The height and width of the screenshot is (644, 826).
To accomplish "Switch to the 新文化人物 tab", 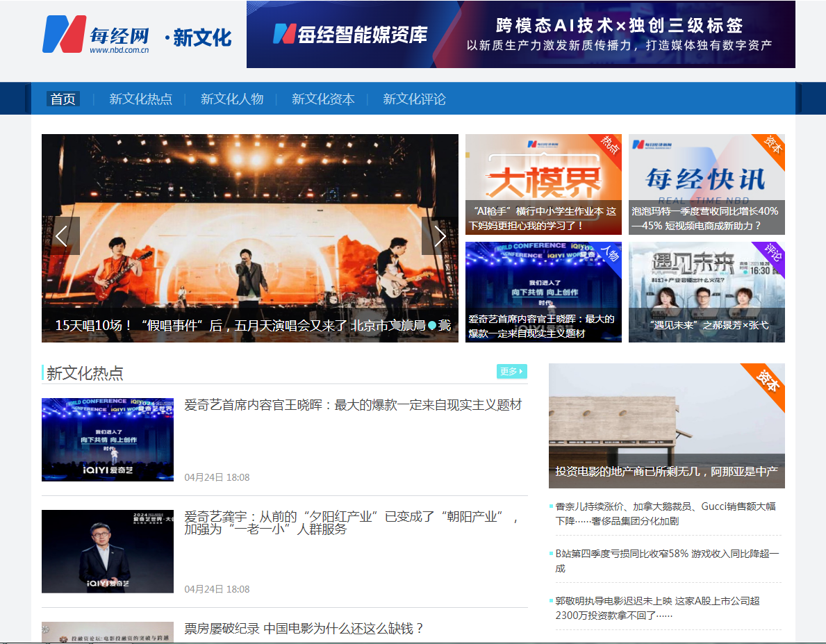I will [232, 99].
